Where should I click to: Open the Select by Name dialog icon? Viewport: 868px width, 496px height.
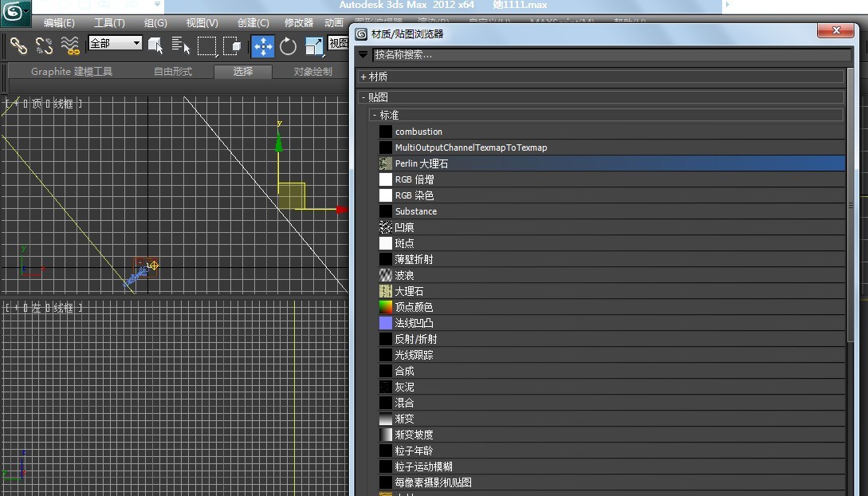[180, 45]
